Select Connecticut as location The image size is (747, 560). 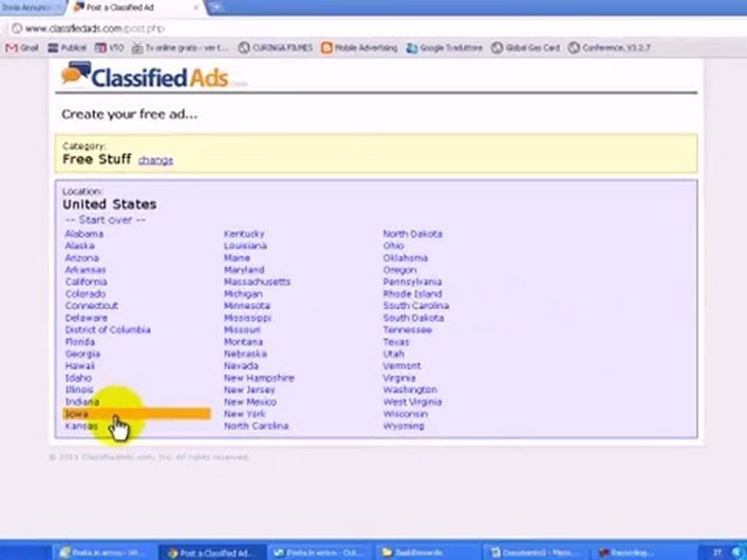pos(92,306)
